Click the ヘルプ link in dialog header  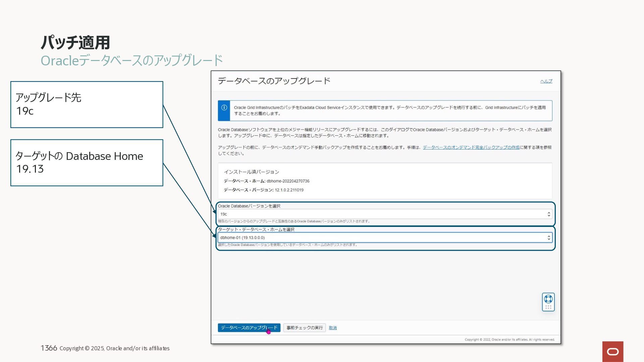click(546, 81)
